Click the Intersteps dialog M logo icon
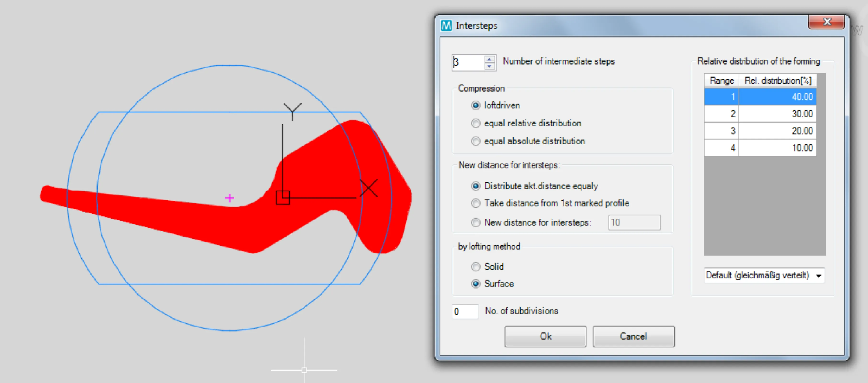The width and height of the screenshot is (868, 383). [446, 25]
